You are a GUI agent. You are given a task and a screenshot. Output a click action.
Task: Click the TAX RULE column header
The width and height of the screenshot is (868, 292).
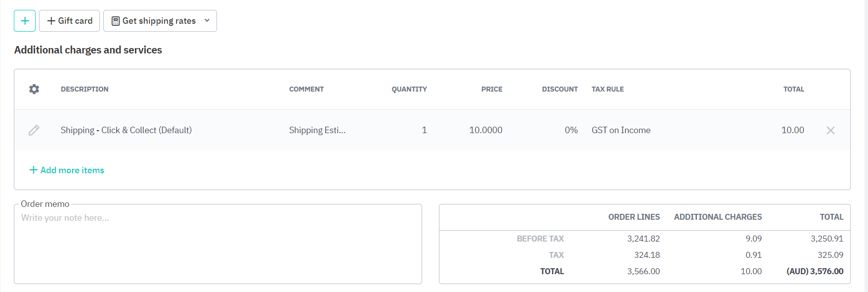click(x=608, y=89)
